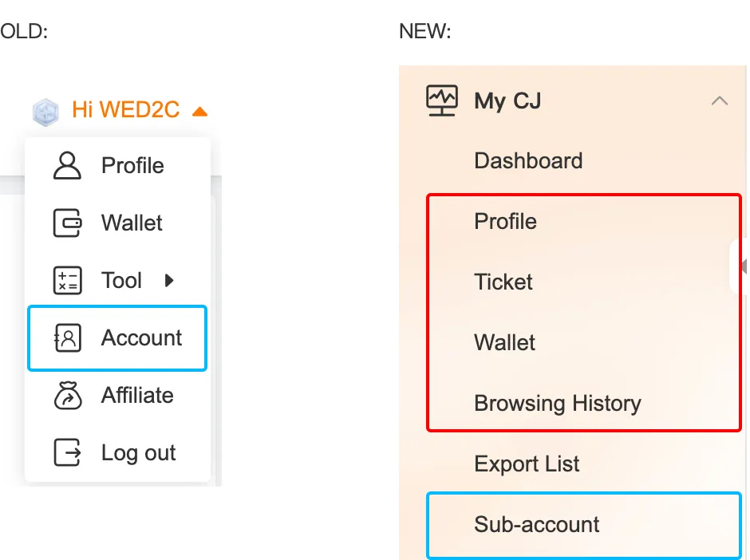The height and width of the screenshot is (560, 750).
Task: Click the sidebar collapse handle on right edge
Action: click(x=741, y=266)
